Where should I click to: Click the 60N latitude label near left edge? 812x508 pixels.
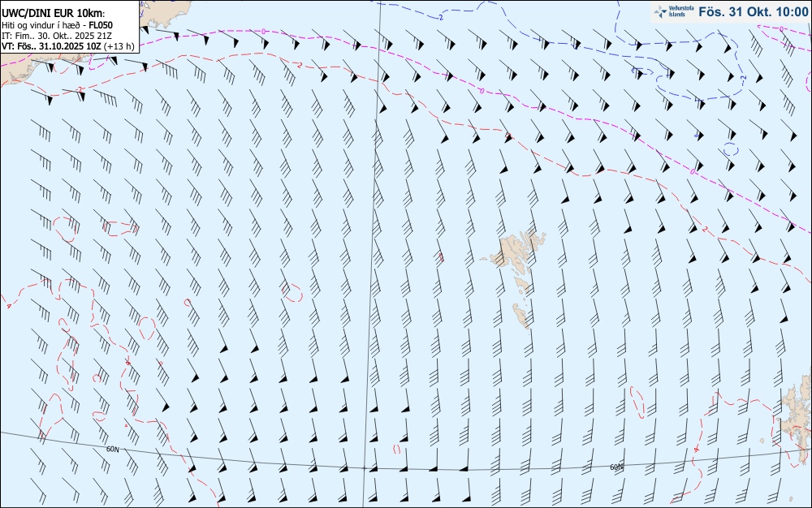coord(112,449)
